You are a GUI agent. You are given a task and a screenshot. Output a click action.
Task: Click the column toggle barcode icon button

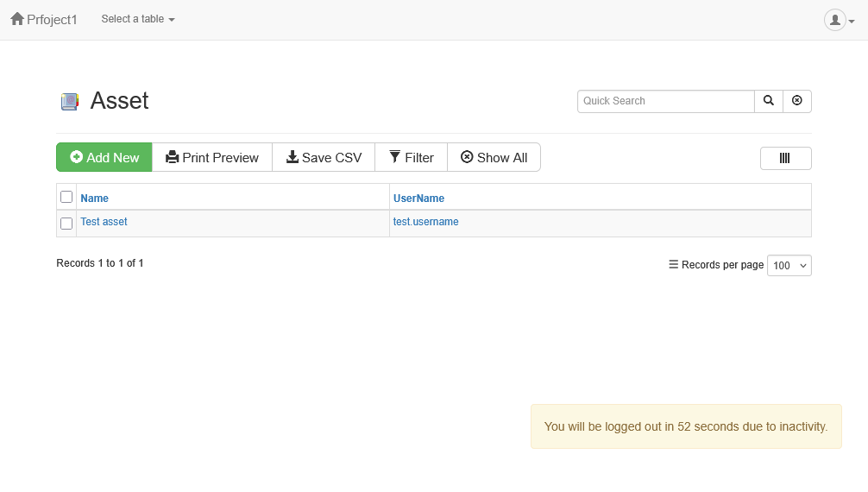coord(785,158)
